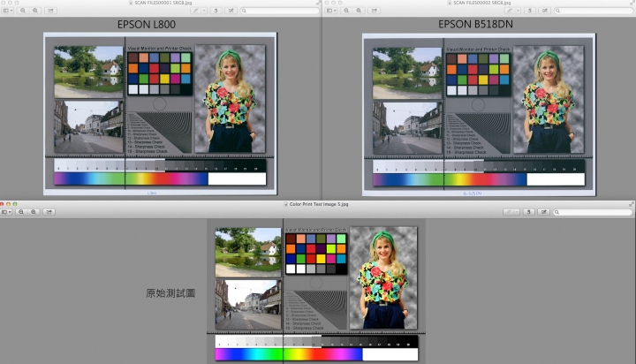The width and height of the screenshot is (636, 364).
Task: Show edit toolbar in Color Print Test window
Action: [544, 212]
